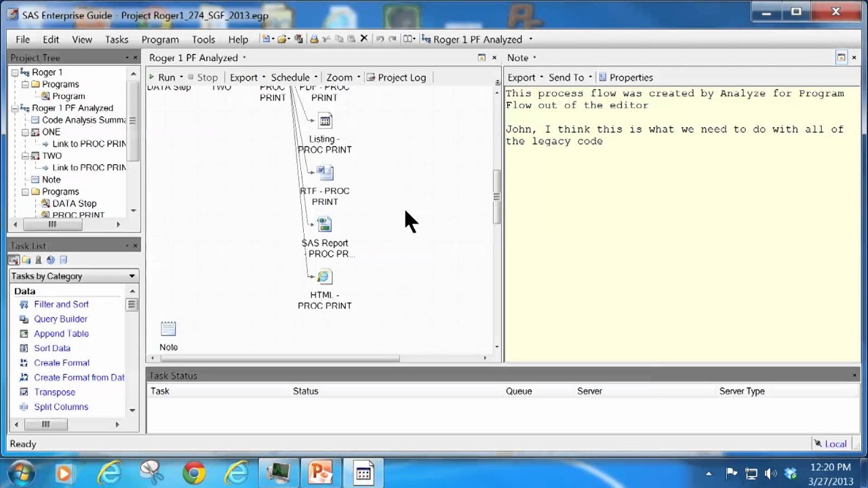Click the Save project toolbar icon
This screenshot has height=488, width=868.
(298, 39)
